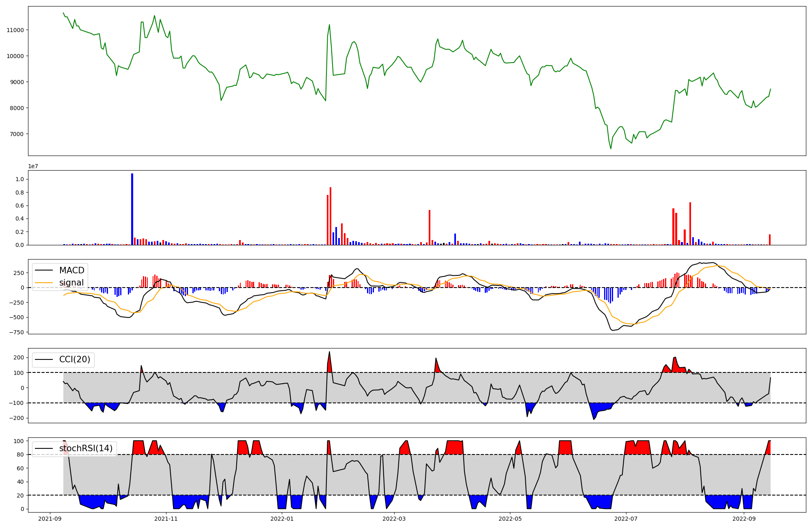
Task: Click the 11000 price axis tick label
Action: tap(15, 30)
